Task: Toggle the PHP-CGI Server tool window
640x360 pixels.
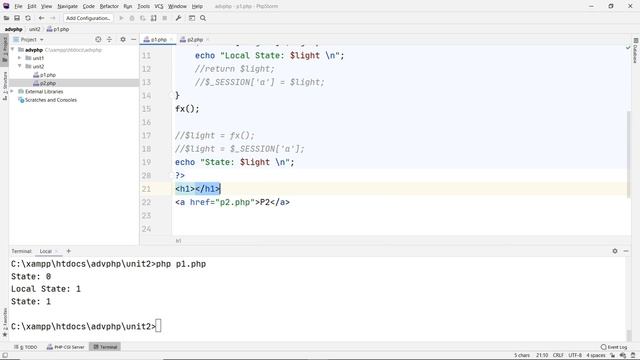Action: [x=65, y=347]
